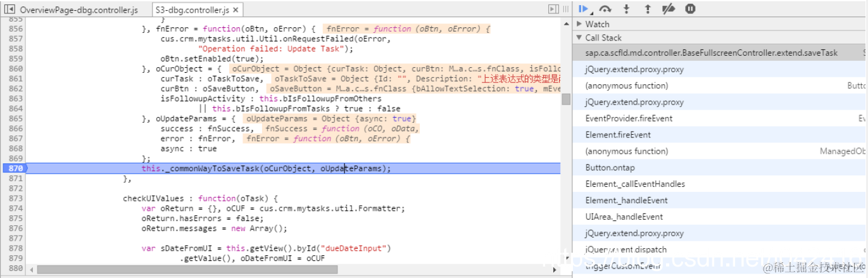Click the "Operation failed: Update Task" string
Image resolution: width=868 pixels, height=278 pixels.
(275, 49)
